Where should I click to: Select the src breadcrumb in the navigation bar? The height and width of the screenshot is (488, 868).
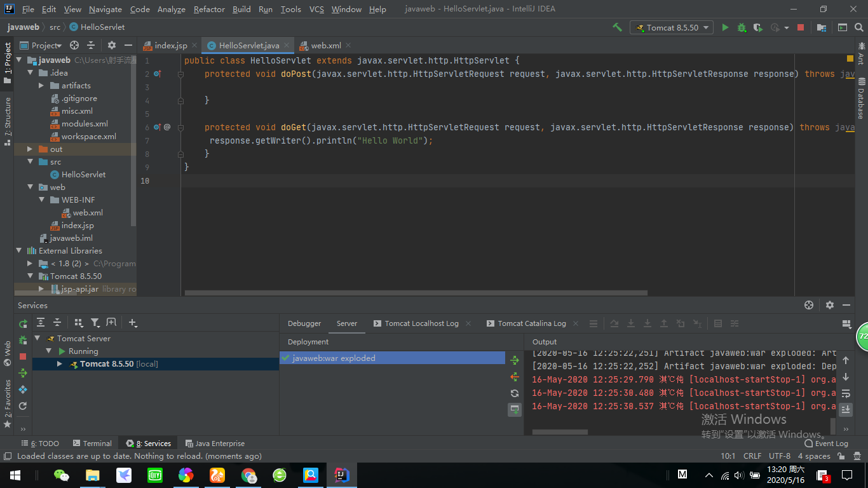point(55,27)
